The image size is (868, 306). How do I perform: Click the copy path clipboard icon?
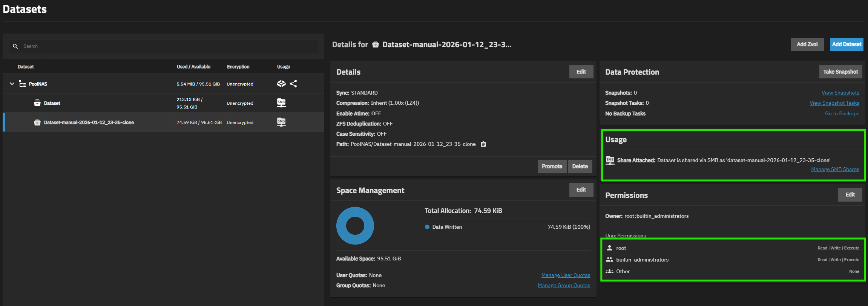483,144
